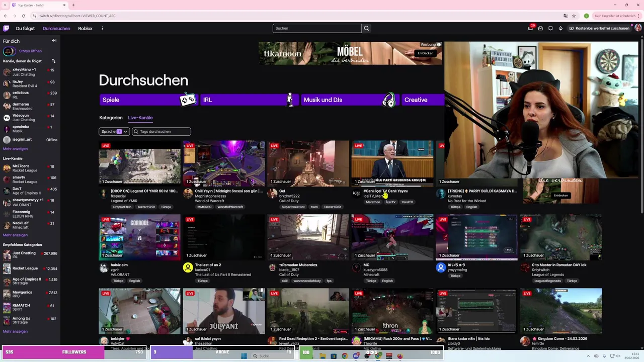Open the whispers mail icon
The height and width of the screenshot is (362, 644).
[x=540, y=29]
